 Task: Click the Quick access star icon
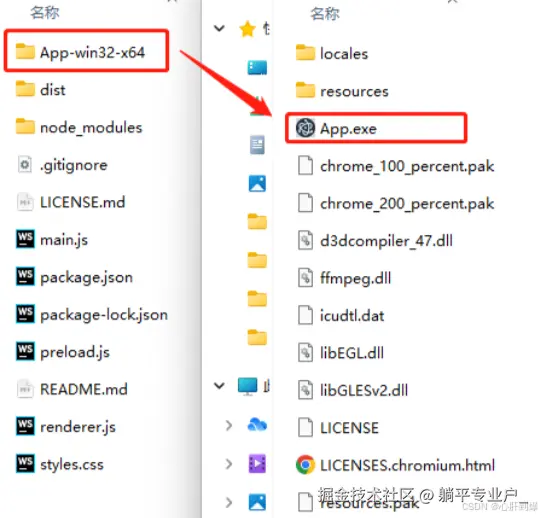tap(247, 29)
